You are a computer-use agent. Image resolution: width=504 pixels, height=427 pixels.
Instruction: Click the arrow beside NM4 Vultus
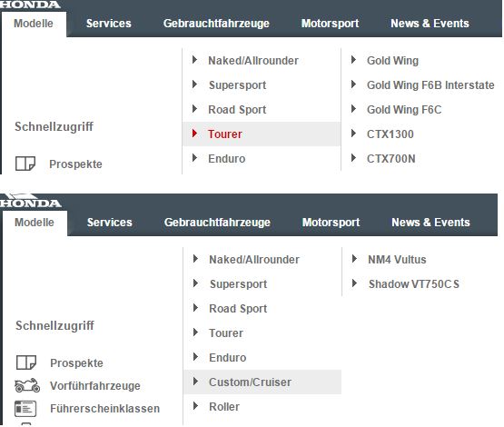click(354, 259)
